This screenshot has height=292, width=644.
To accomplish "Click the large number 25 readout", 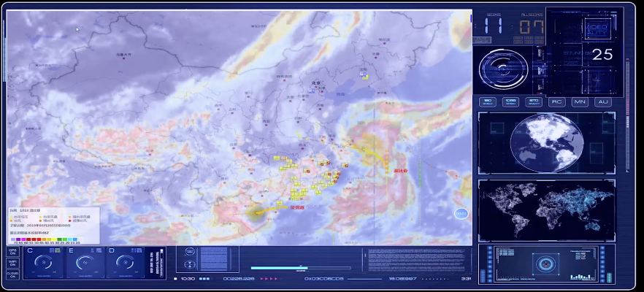I will click(602, 54).
